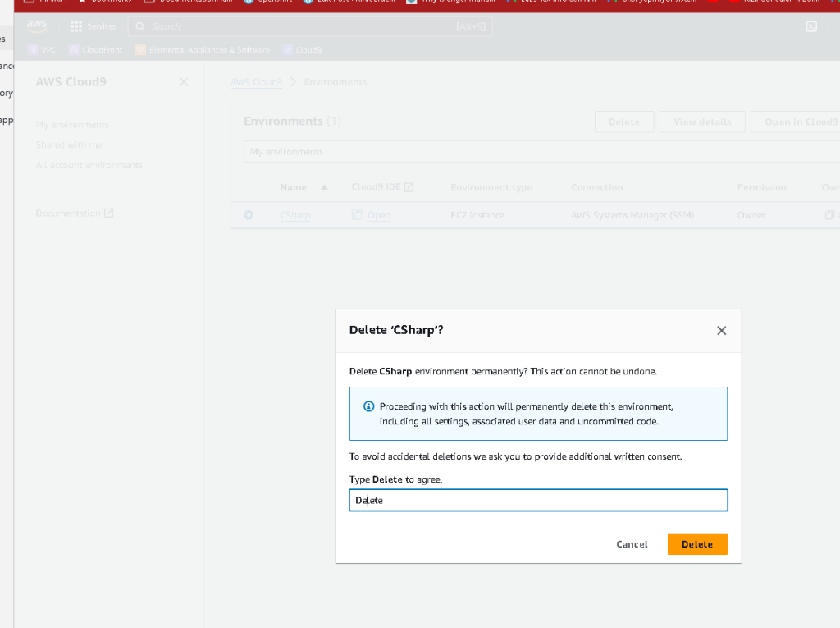Click the AWS Cloud9 sidebar title
This screenshot has width=840, height=628.
click(x=71, y=81)
